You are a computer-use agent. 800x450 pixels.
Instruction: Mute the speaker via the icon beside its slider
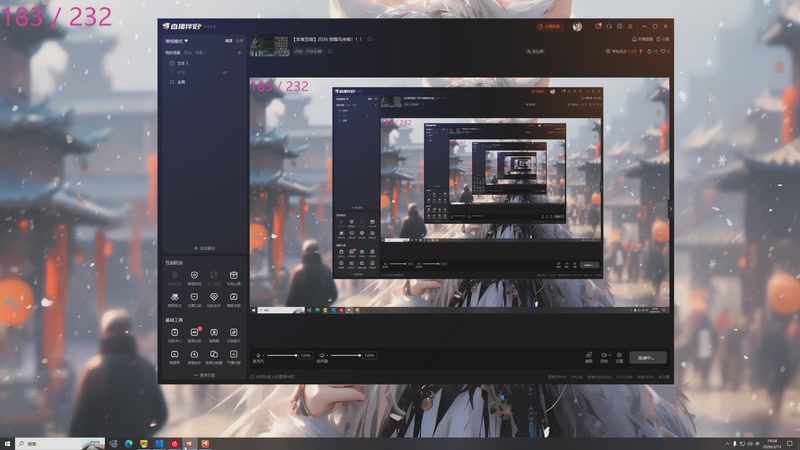tap(322, 355)
